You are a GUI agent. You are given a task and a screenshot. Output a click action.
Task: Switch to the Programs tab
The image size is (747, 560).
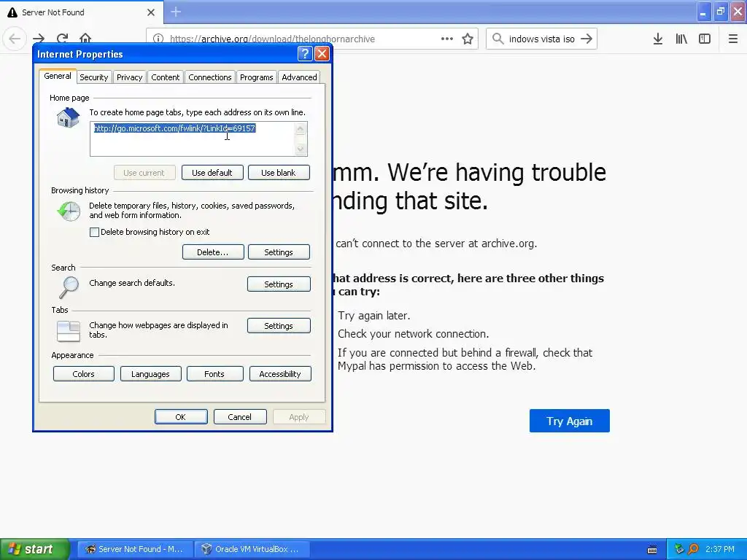[x=256, y=77]
